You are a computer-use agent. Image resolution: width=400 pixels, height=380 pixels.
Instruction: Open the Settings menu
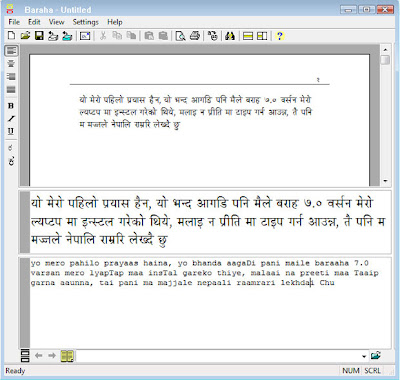point(86,22)
